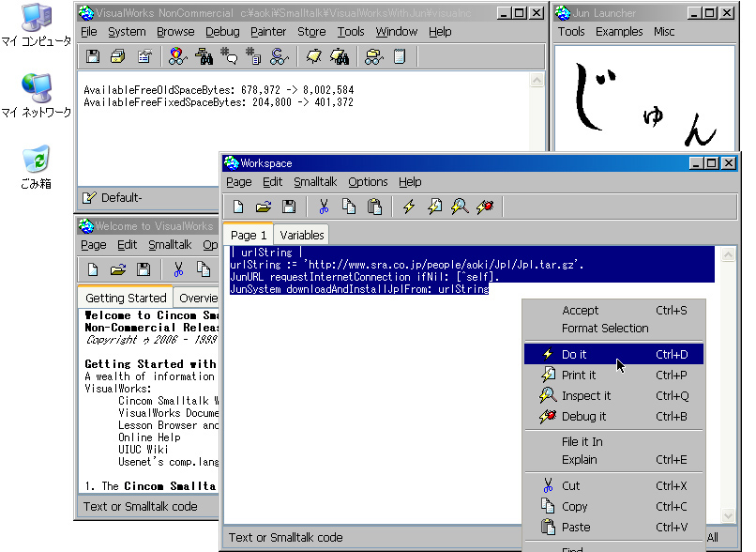
Task: Open the Edit menu in Workspace
Action: [272, 182]
